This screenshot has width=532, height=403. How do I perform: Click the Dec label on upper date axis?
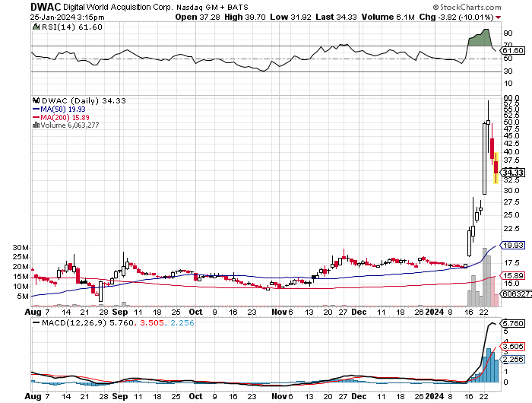(359, 312)
